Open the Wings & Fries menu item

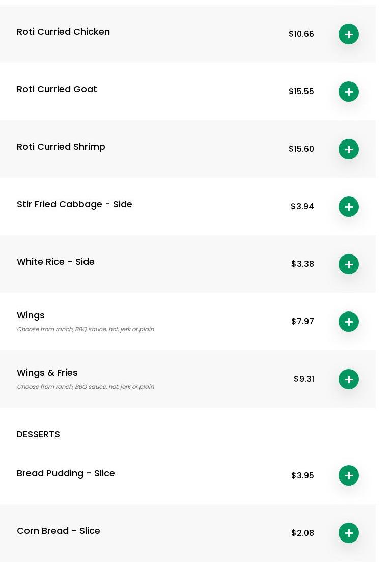point(47,373)
